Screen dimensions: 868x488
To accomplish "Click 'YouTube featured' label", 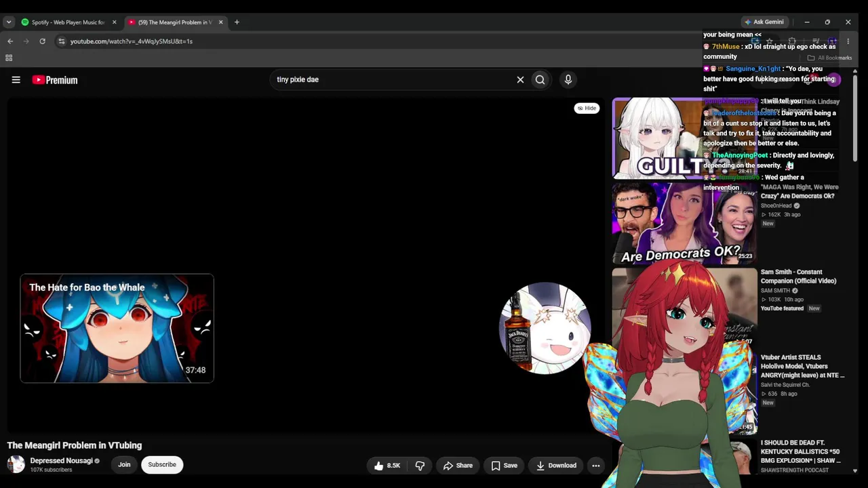I will click(782, 308).
